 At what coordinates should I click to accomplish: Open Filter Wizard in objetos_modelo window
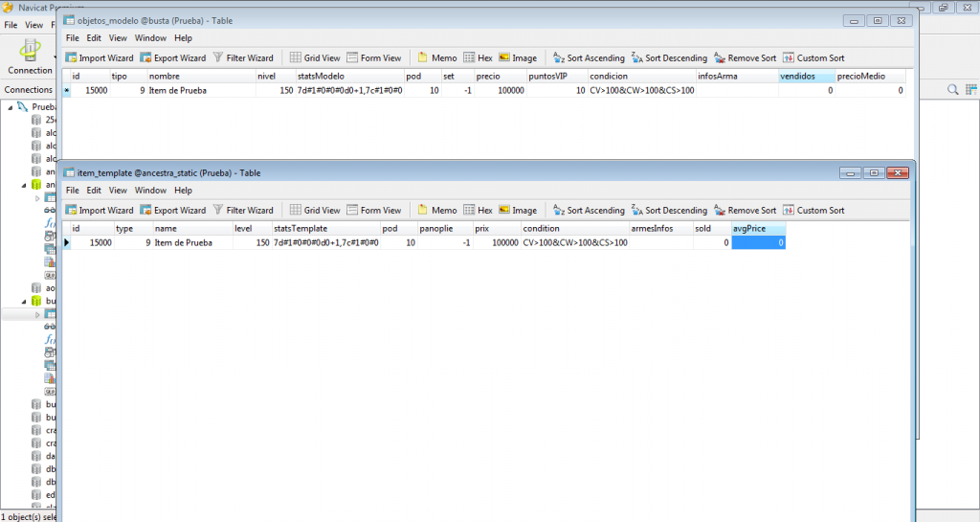243,57
